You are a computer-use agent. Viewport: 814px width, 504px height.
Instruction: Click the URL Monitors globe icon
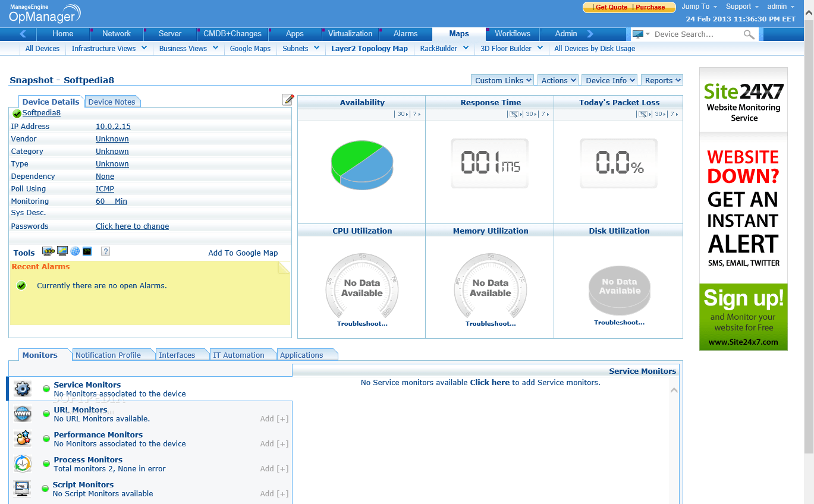pos(23,413)
